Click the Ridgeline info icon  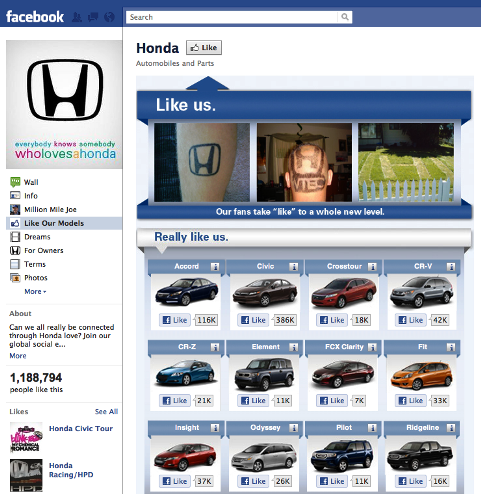tap(451, 428)
